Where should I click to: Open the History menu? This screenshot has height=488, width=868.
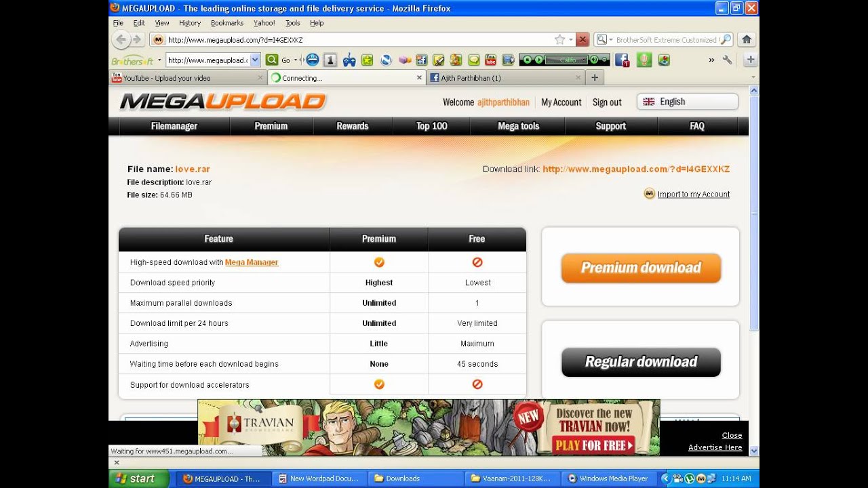(190, 23)
